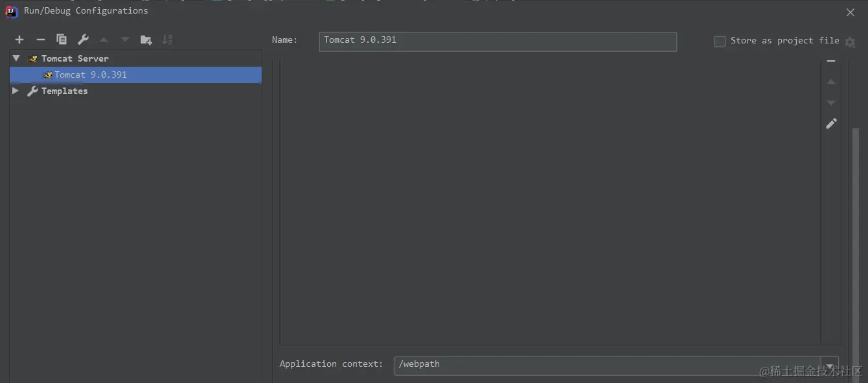The image size is (868, 383).
Task: Move deployment item up
Action: (x=831, y=82)
